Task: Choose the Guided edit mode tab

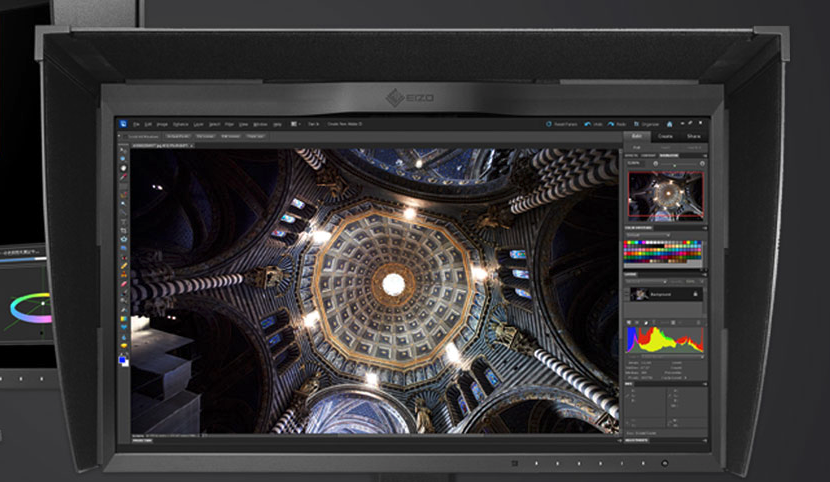Action: click(694, 148)
